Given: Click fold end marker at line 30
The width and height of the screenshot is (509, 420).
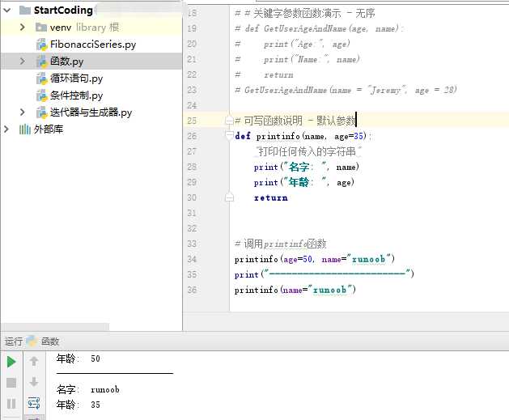Looking at the screenshot, I should [x=229, y=197].
